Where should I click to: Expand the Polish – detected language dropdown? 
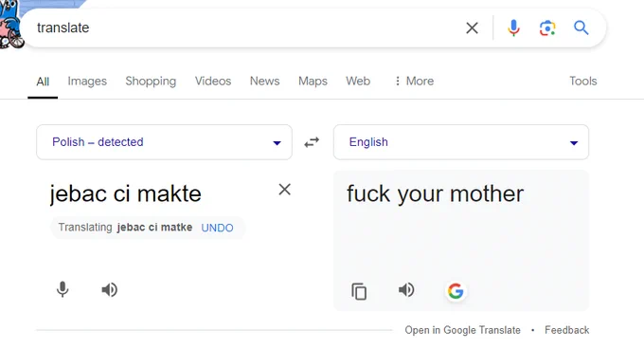coord(164,142)
